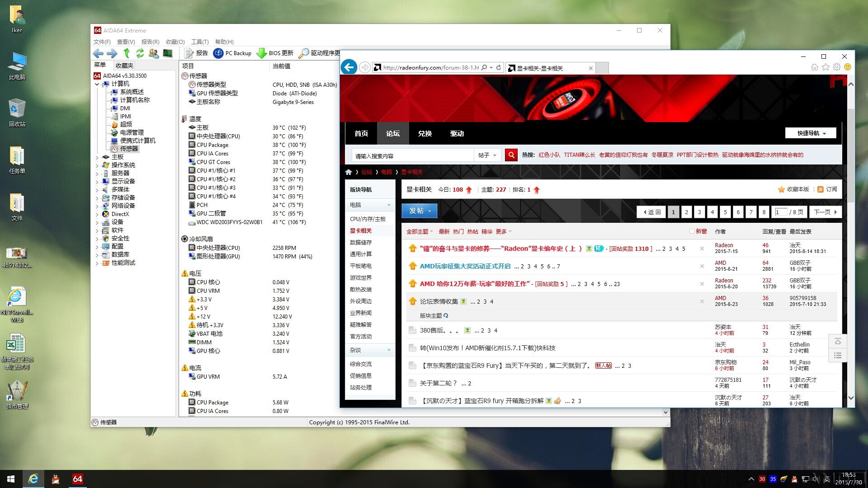Open thread 380售后
This screenshot has width=868, height=488.
(x=439, y=330)
